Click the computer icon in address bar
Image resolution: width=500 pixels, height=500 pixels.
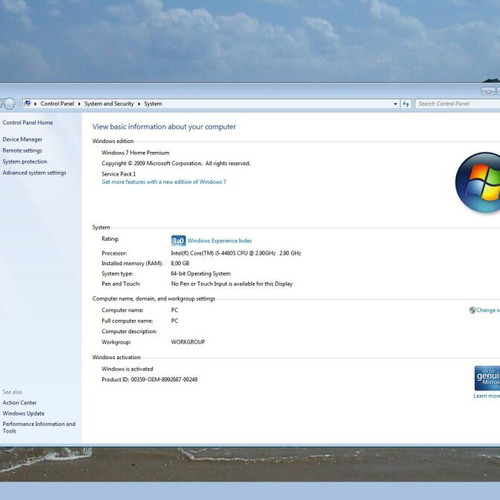(x=28, y=103)
